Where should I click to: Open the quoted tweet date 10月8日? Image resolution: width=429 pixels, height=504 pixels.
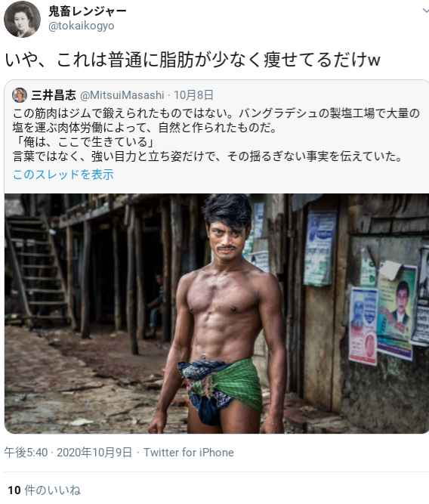[x=194, y=95]
